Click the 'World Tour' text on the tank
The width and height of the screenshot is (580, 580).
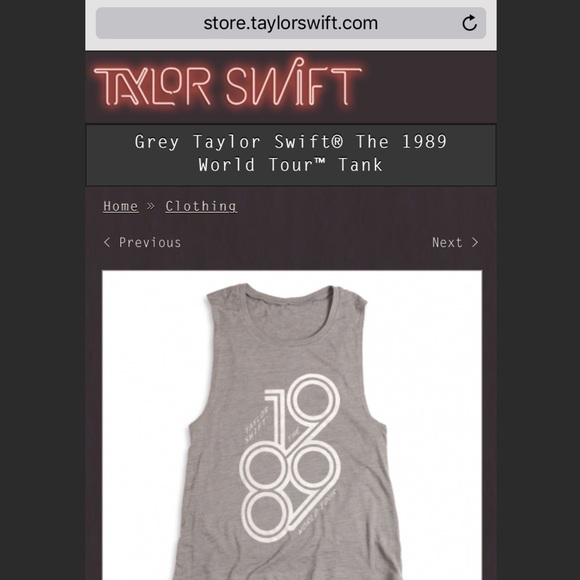point(318,512)
